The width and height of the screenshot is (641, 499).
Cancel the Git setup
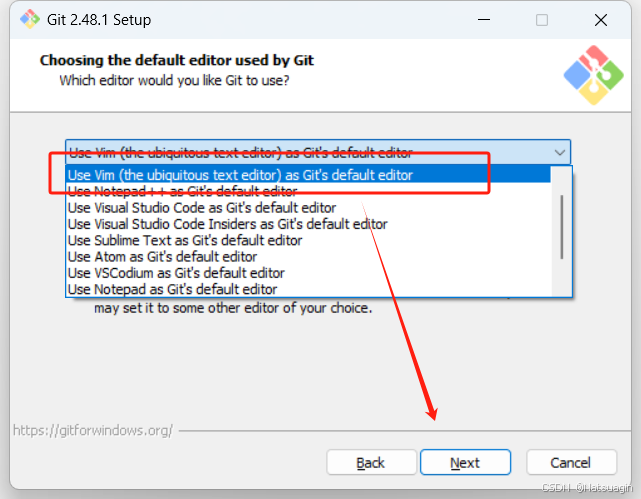(571, 462)
